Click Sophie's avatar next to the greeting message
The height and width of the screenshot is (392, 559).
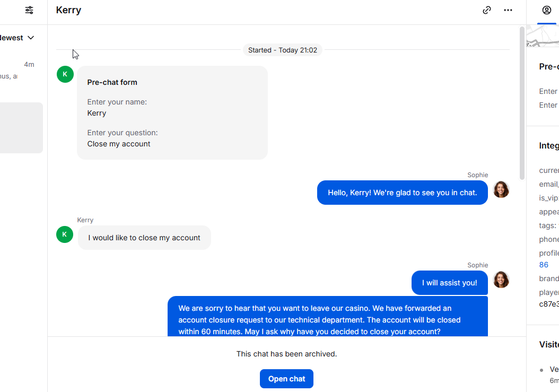click(501, 189)
